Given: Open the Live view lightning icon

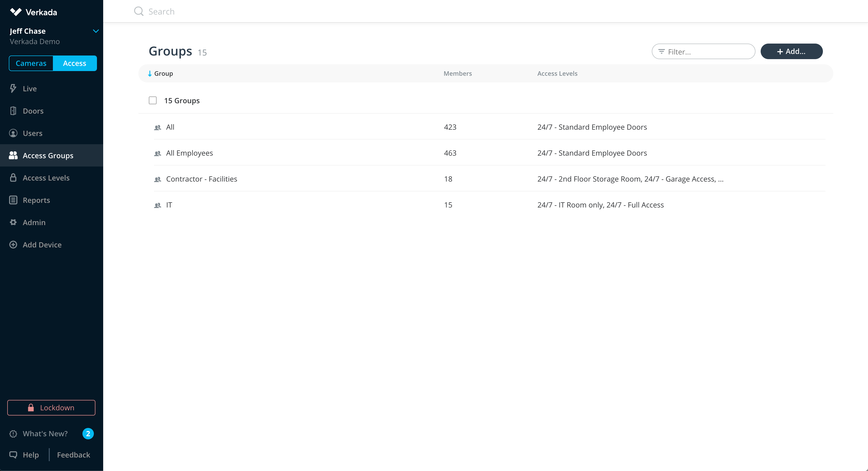Looking at the screenshot, I should tap(13, 88).
